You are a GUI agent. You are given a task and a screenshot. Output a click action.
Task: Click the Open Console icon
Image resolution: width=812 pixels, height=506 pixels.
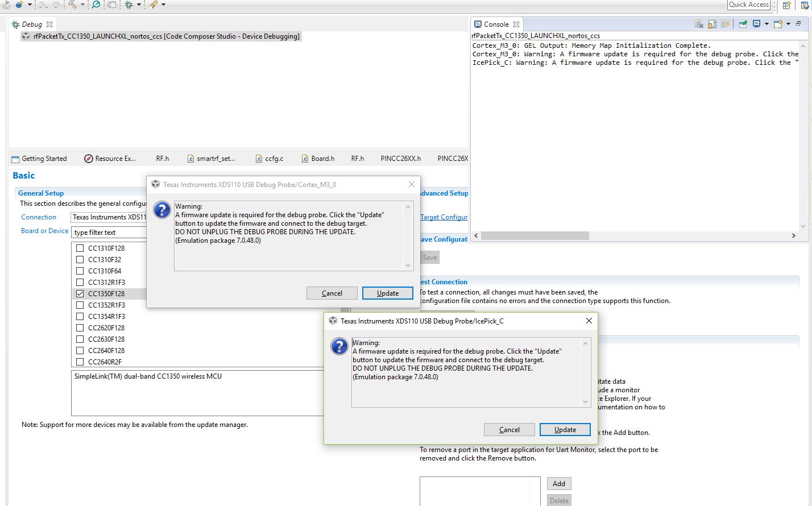[x=778, y=24]
